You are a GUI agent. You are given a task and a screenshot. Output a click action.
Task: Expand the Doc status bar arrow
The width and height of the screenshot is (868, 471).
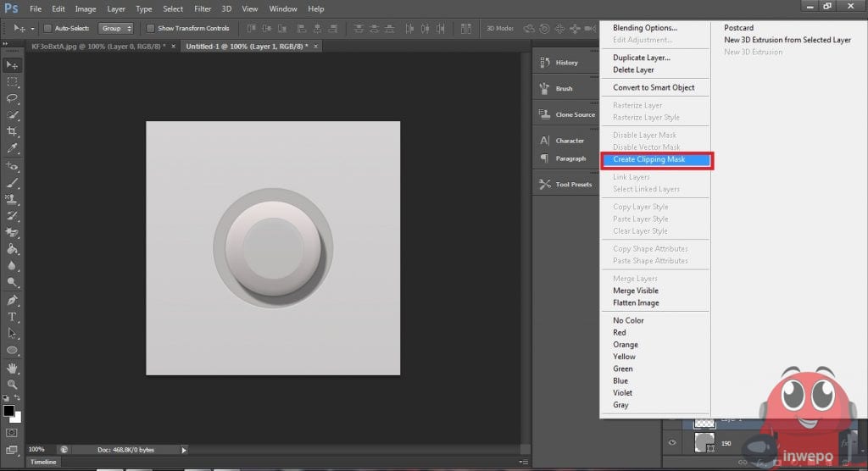[x=184, y=449]
